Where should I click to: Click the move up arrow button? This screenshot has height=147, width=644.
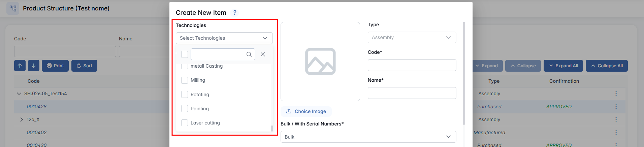[x=20, y=66]
